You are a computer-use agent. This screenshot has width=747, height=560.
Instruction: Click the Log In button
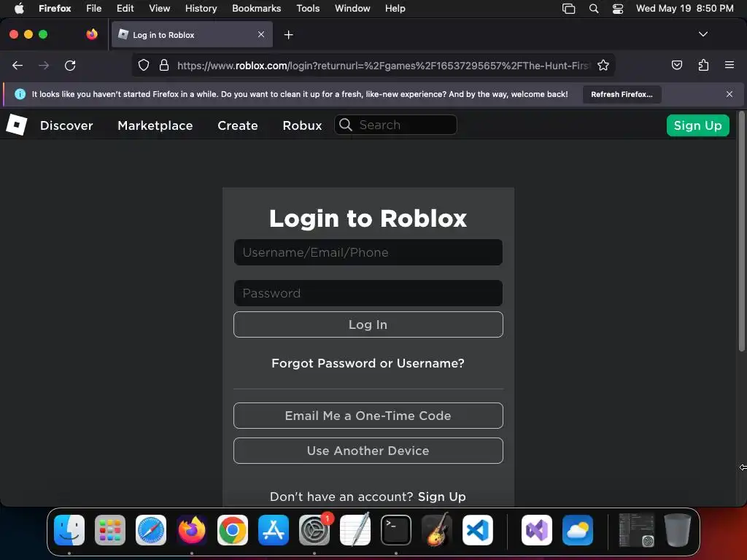(x=368, y=324)
